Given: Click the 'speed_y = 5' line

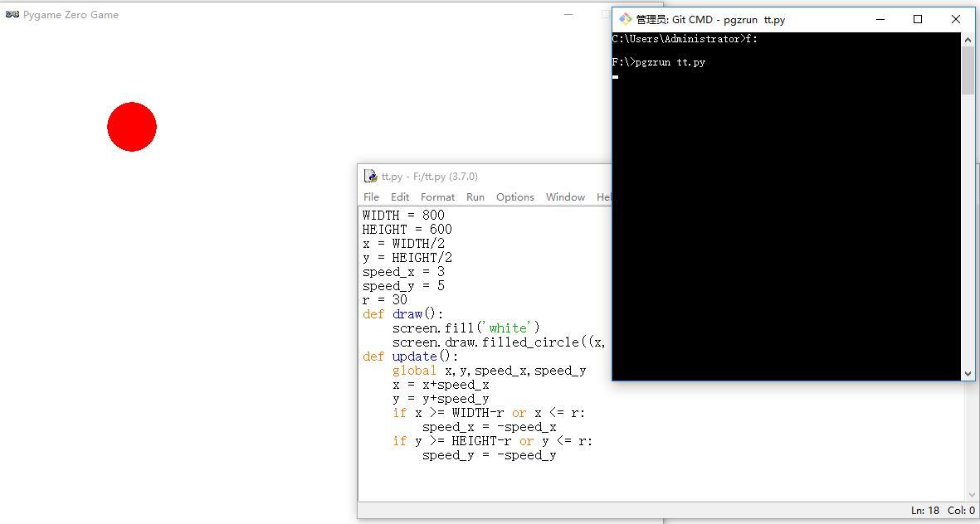Looking at the screenshot, I should tap(404, 285).
